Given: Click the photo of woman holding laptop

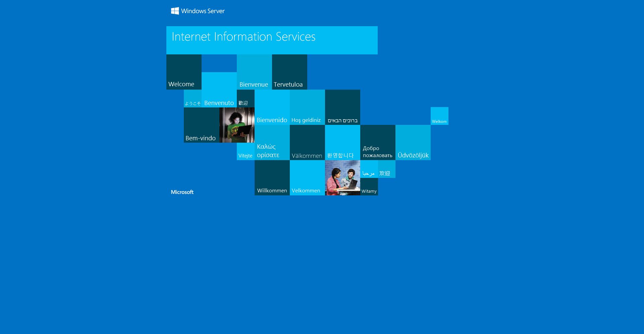Looking at the screenshot, I should point(237,125).
